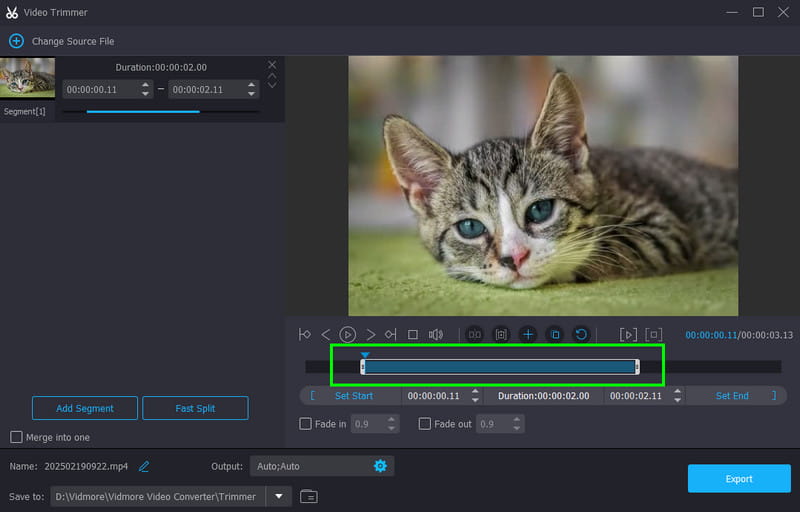The image size is (800, 512).
Task: Add a new segment with plus icon
Action: coord(528,335)
